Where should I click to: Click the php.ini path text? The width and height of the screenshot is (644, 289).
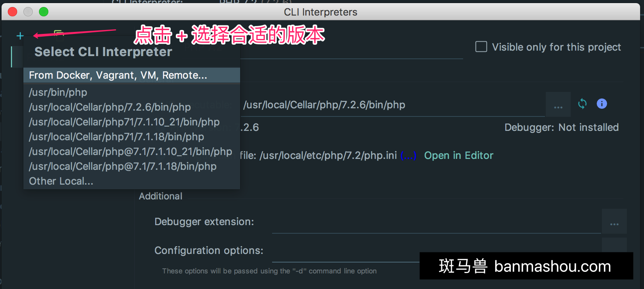click(328, 155)
